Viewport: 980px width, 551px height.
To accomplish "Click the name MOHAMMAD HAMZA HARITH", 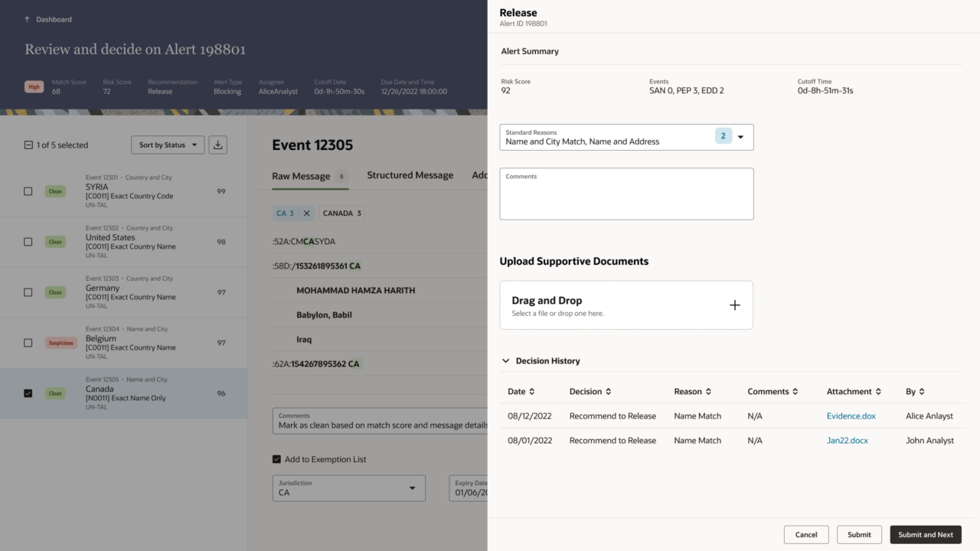I will tap(355, 291).
